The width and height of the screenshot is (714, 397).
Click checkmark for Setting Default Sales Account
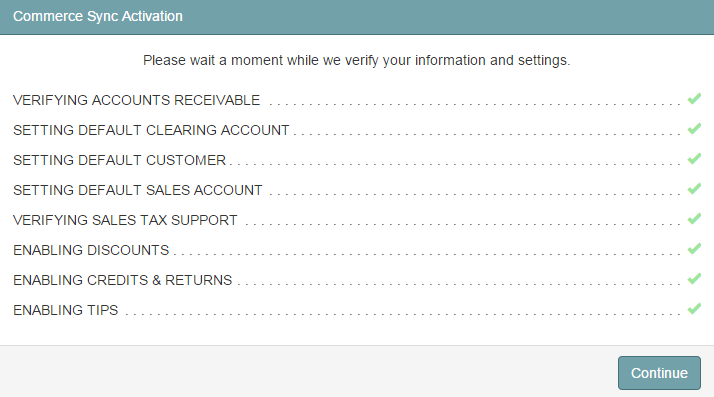pyautogui.click(x=694, y=189)
